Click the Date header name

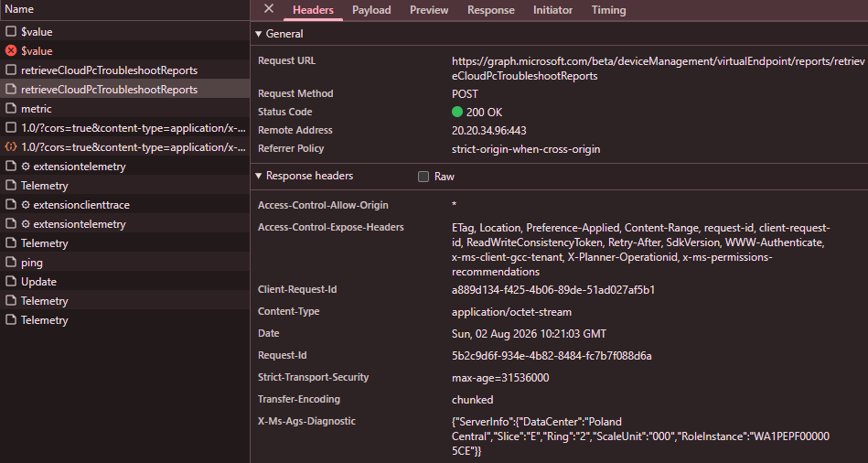coord(269,333)
